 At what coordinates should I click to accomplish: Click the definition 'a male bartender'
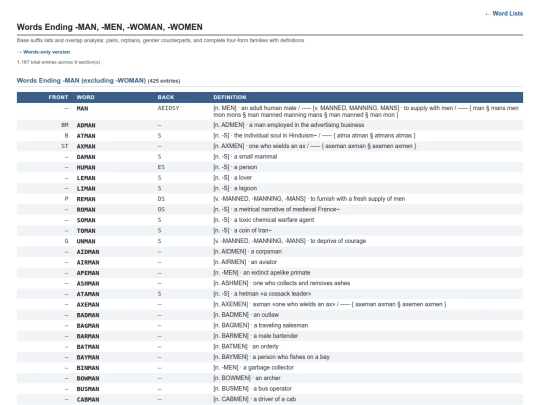tap(276, 336)
